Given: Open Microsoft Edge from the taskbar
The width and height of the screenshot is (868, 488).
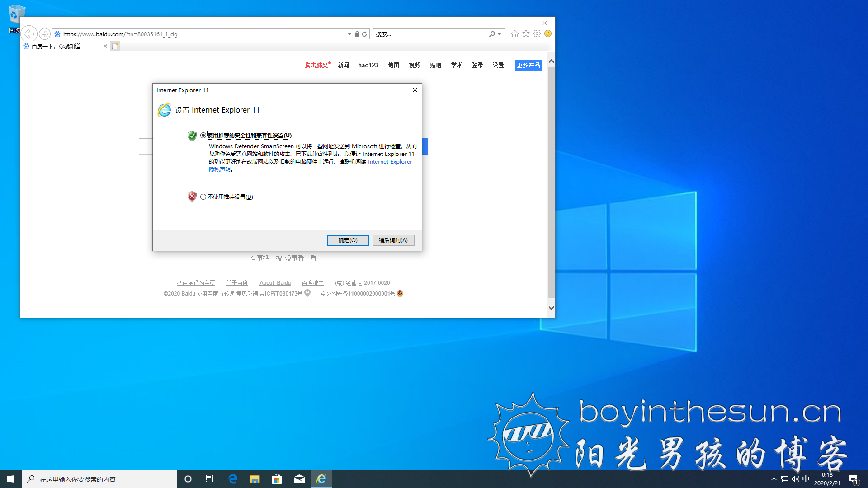Looking at the screenshot, I should tap(233, 479).
